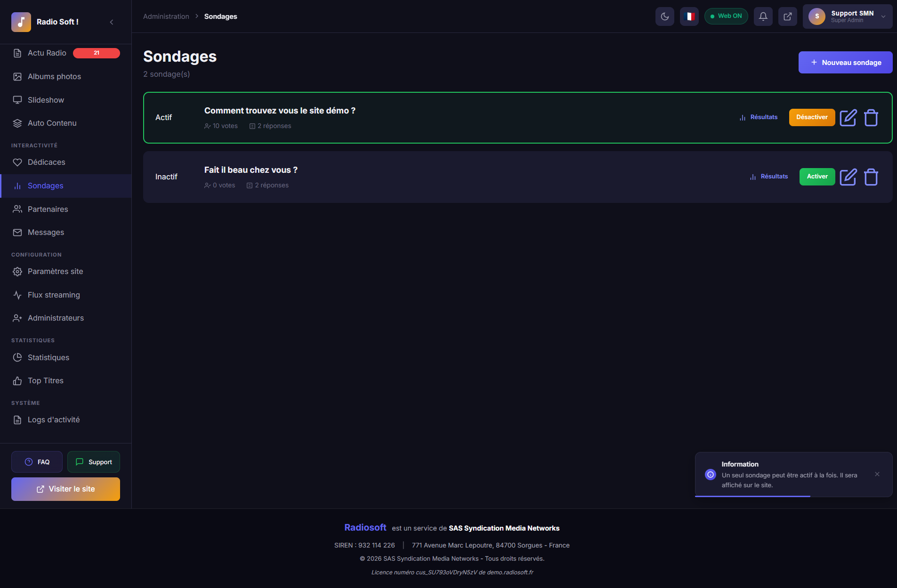This screenshot has height=588, width=897.
Task: Collapse the sidebar with the chevron
Action: coord(112,22)
